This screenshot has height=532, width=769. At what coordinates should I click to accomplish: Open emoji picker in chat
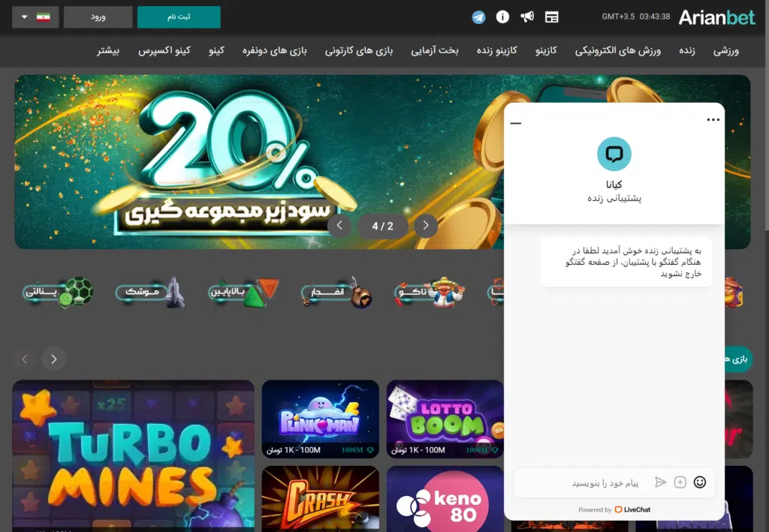[700, 482]
